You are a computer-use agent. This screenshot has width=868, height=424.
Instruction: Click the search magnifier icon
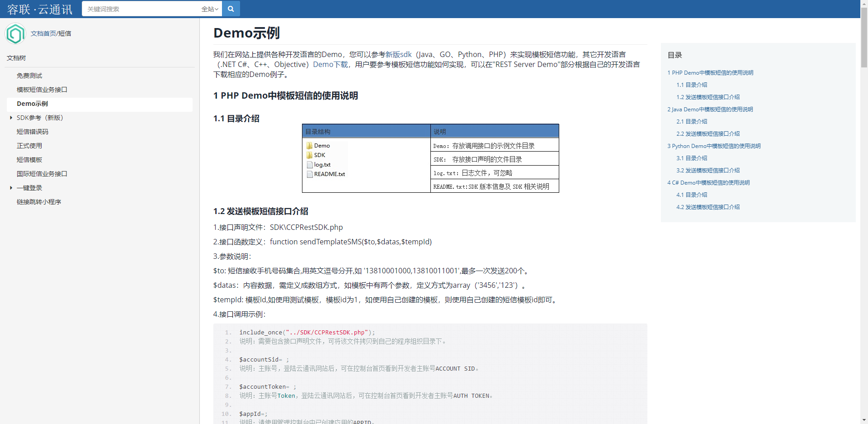pos(231,8)
